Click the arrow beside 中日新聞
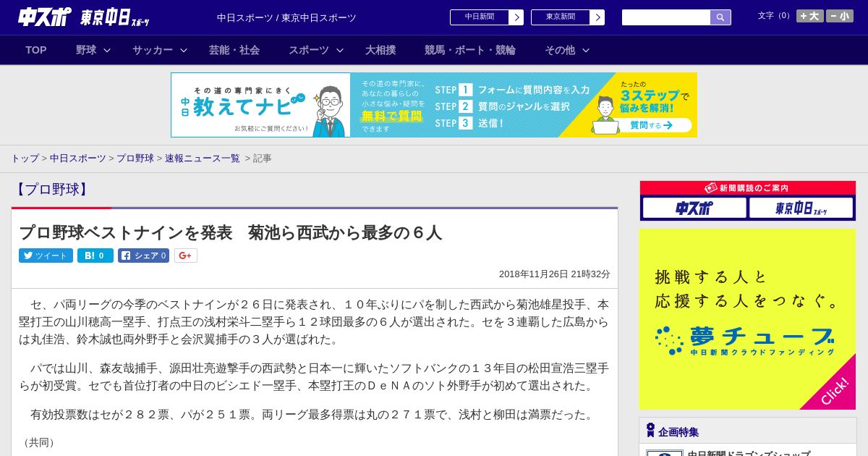Viewport: 868px width, 456px height. [516, 17]
